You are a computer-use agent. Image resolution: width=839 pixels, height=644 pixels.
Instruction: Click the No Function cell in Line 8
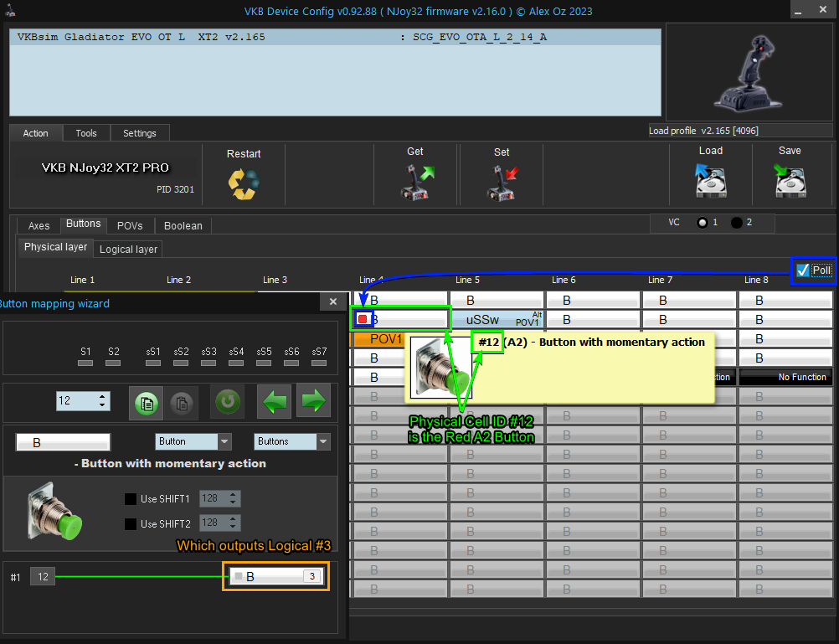pos(785,378)
